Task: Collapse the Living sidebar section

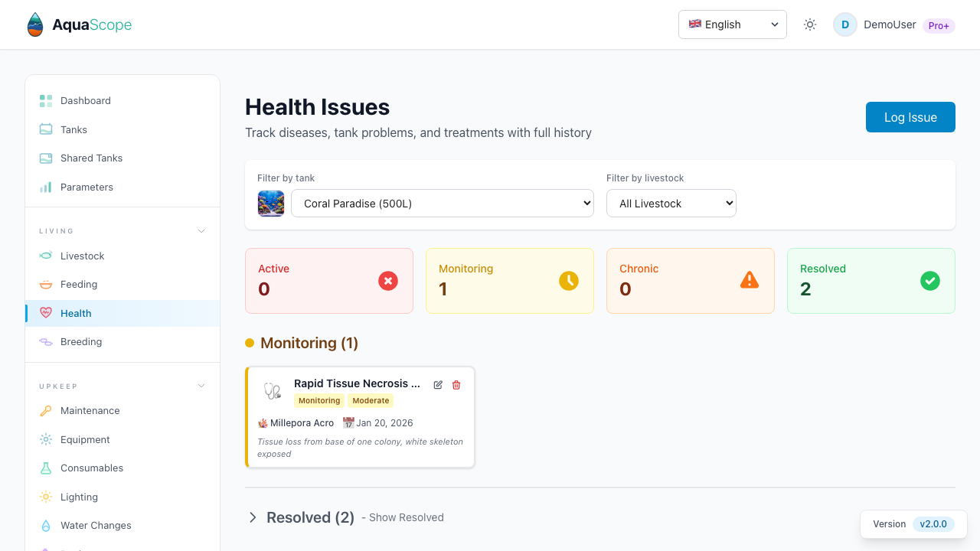Action: [201, 231]
